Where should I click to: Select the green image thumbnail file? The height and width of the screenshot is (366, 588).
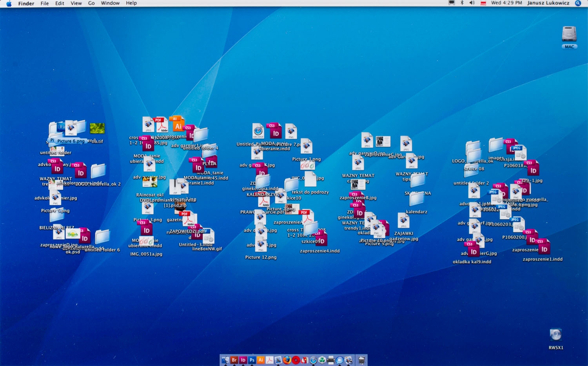point(97,128)
